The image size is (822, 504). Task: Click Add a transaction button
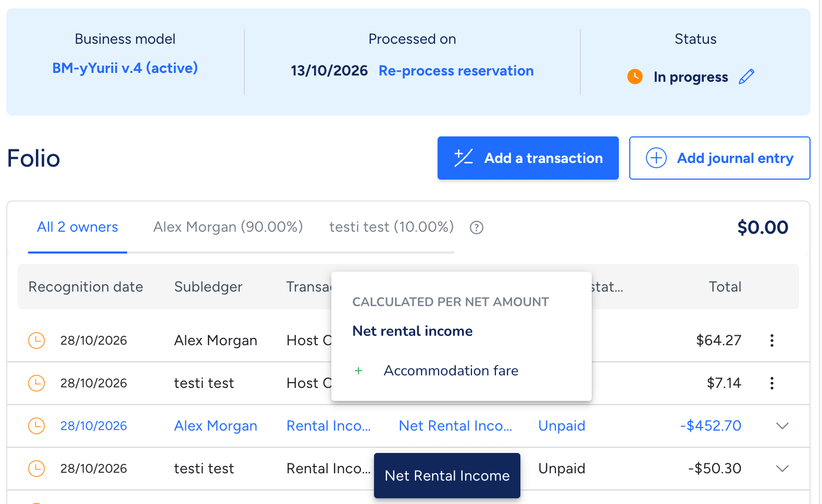pos(528,158)
